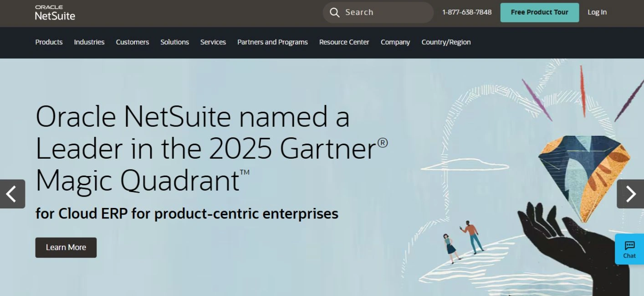Click the Gartner Magic Quadrant headline
The image size is (644, 296).
coord(212,149)
